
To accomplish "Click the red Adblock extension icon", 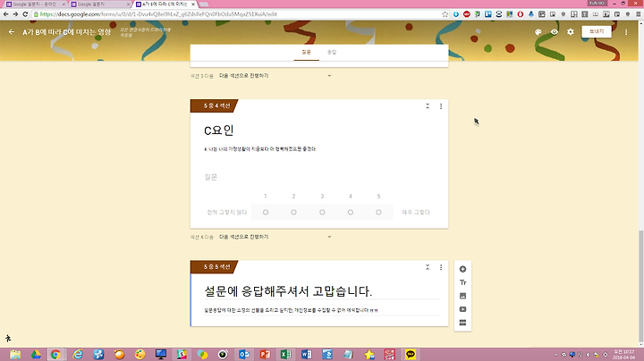I will click(467, 14).
